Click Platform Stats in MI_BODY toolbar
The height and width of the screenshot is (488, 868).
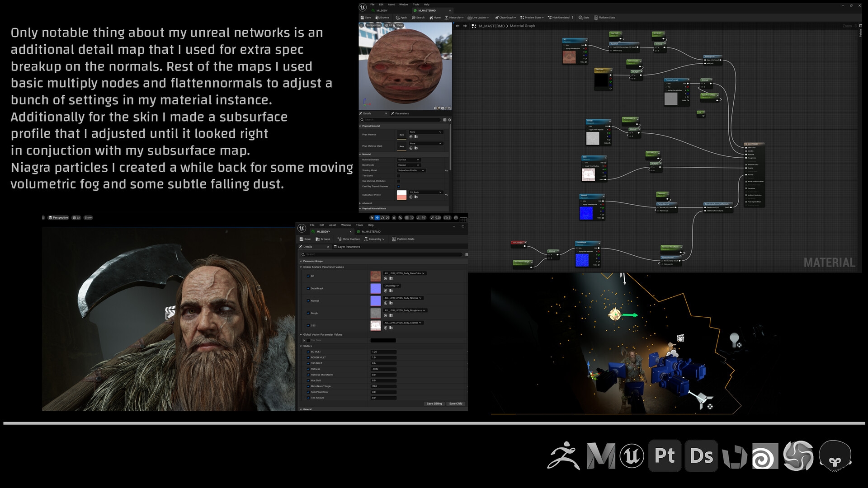tap(403, 239)
